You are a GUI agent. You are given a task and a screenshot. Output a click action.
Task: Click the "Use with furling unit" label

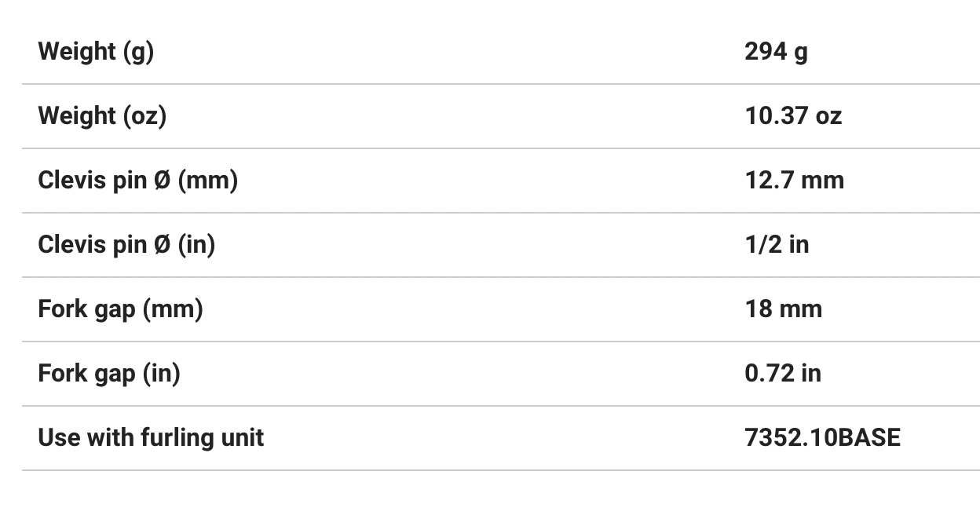(x=151, y=438)
